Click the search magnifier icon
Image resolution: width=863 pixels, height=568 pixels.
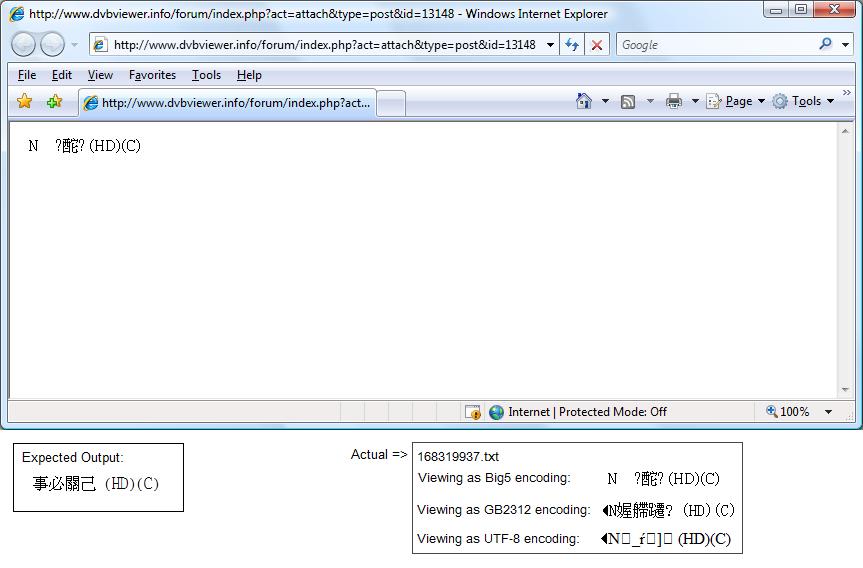point(825,44)
